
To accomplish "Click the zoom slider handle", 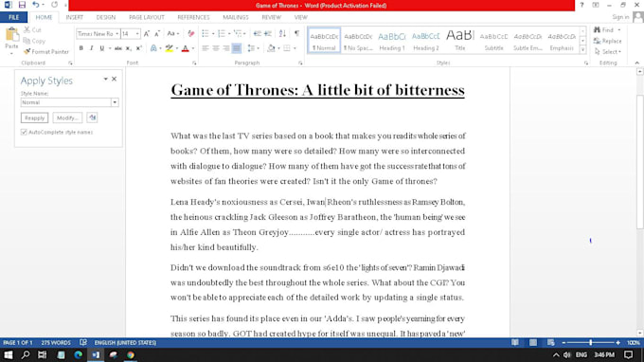I will [591, 343].
